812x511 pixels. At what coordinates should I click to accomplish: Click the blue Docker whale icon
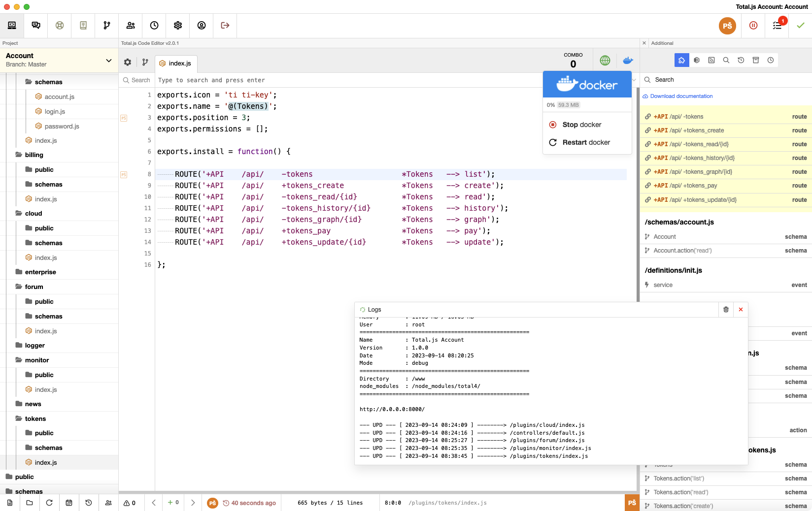pyautogui.click(x=628, y=61)
